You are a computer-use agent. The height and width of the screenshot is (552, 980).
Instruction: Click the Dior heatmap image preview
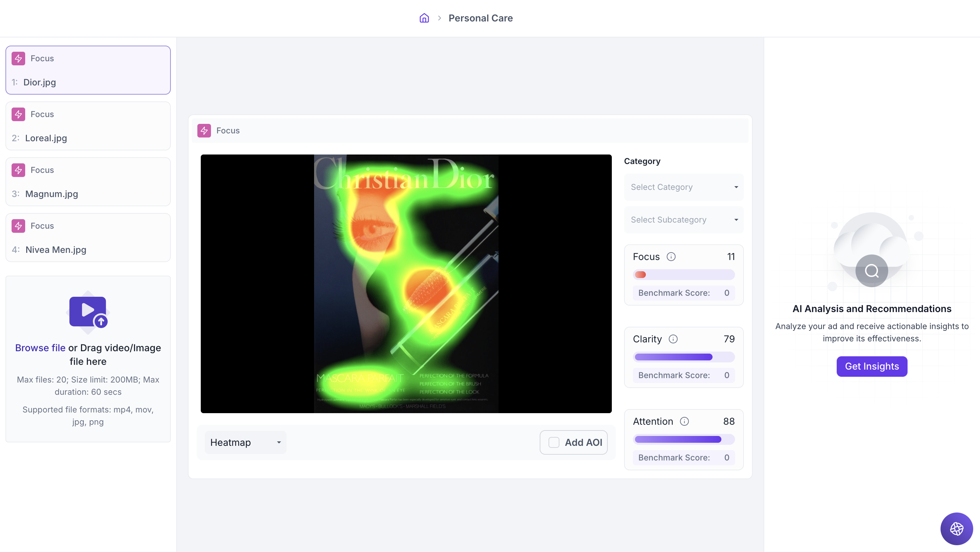(406, 284)
